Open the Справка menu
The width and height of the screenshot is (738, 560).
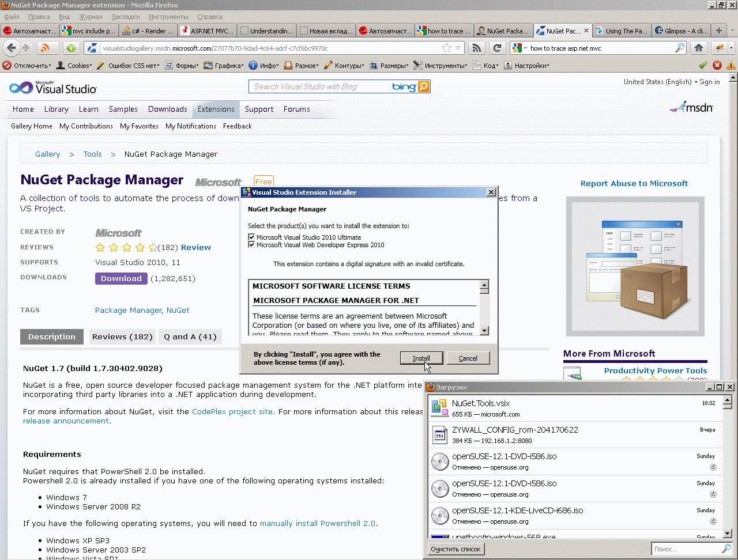pyautogui.click(x=209, y=17)
